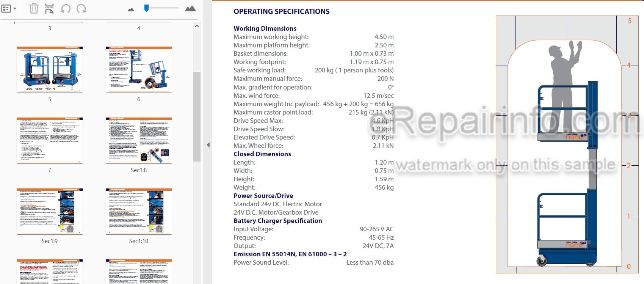
Task: Click the reduce thumbnail size icon
Action: [131, 9]
